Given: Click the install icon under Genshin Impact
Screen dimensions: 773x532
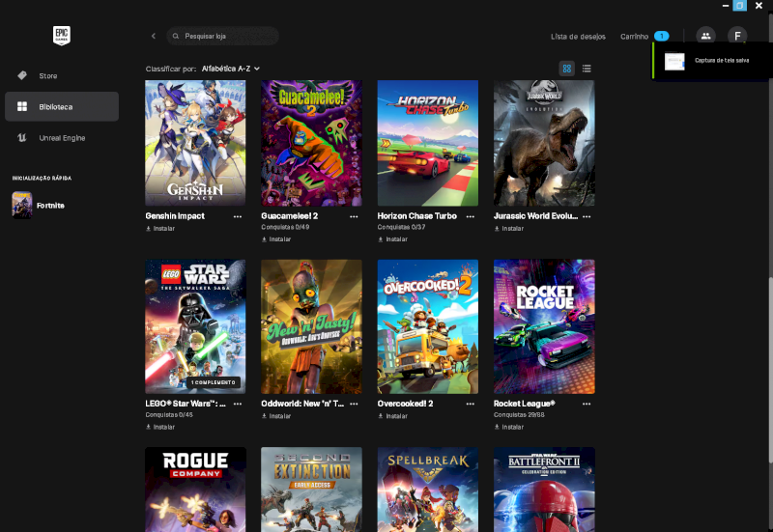Looking at the screenshot, I should pos(149,229).
